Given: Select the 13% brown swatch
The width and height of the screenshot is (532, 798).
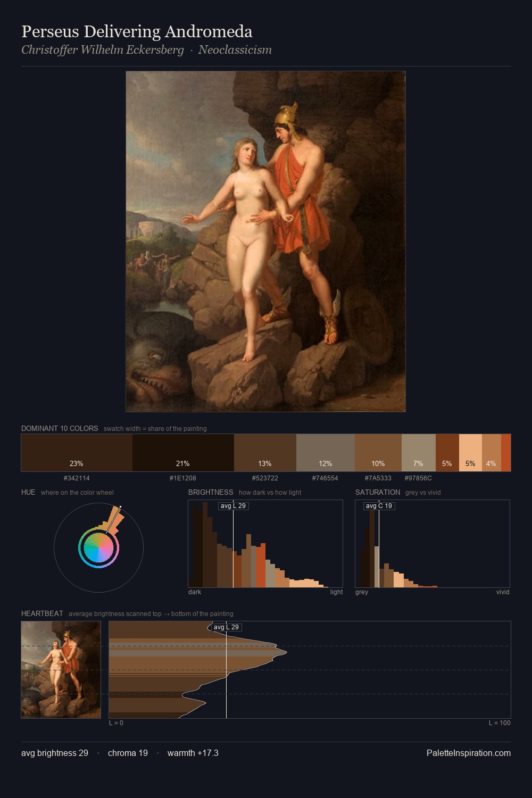Looking at the screenshot, I should (265, 453).
